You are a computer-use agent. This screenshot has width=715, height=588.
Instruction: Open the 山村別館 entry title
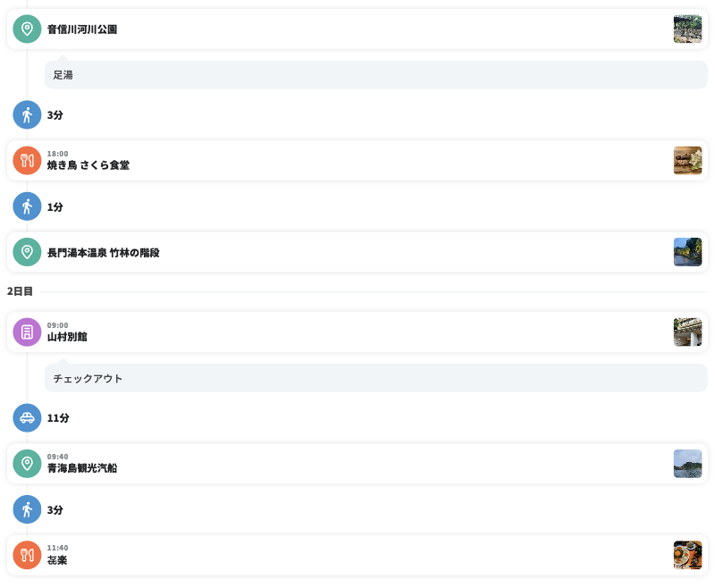pos(67,337)
